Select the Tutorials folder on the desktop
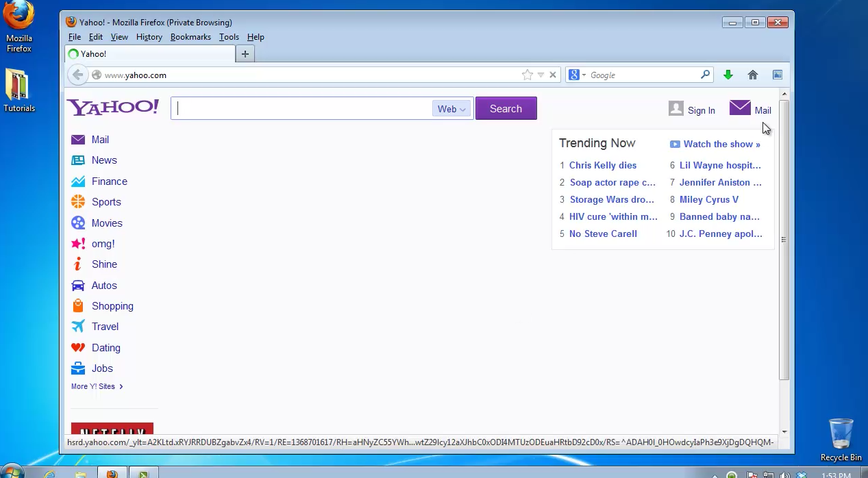This screenshot has height=478, width=868. (19, 90)
